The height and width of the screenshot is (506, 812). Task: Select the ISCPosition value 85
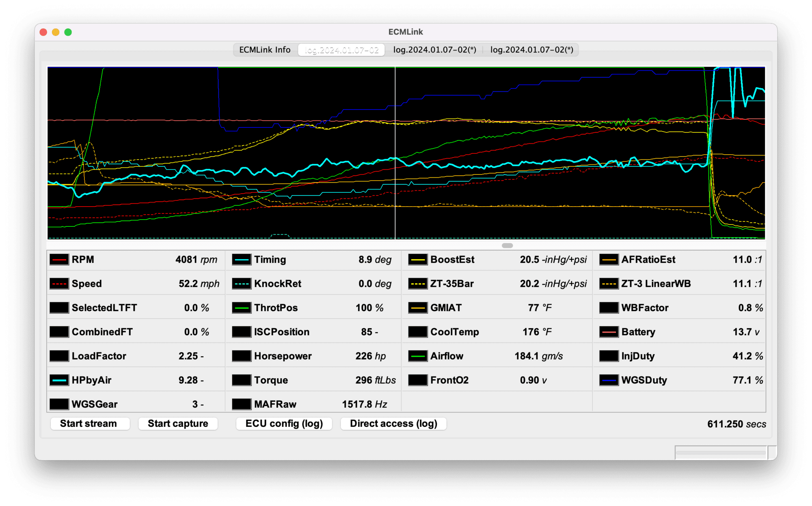[x=367, y=332]
